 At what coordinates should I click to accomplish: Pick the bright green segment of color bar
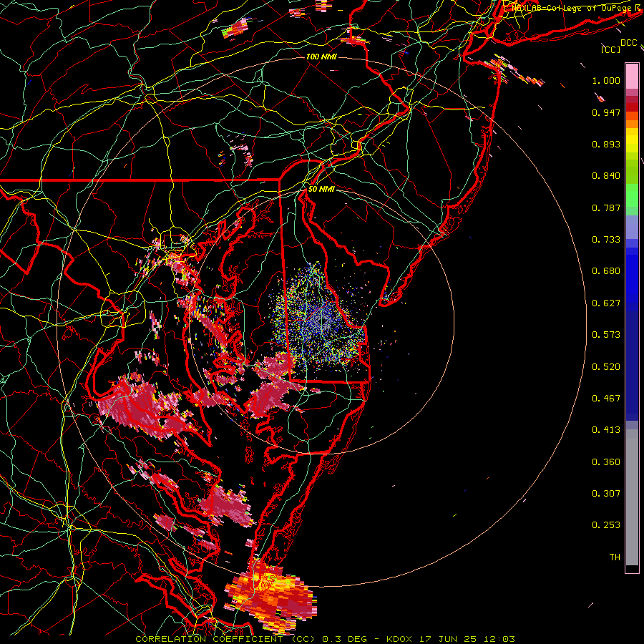(632, 195)
